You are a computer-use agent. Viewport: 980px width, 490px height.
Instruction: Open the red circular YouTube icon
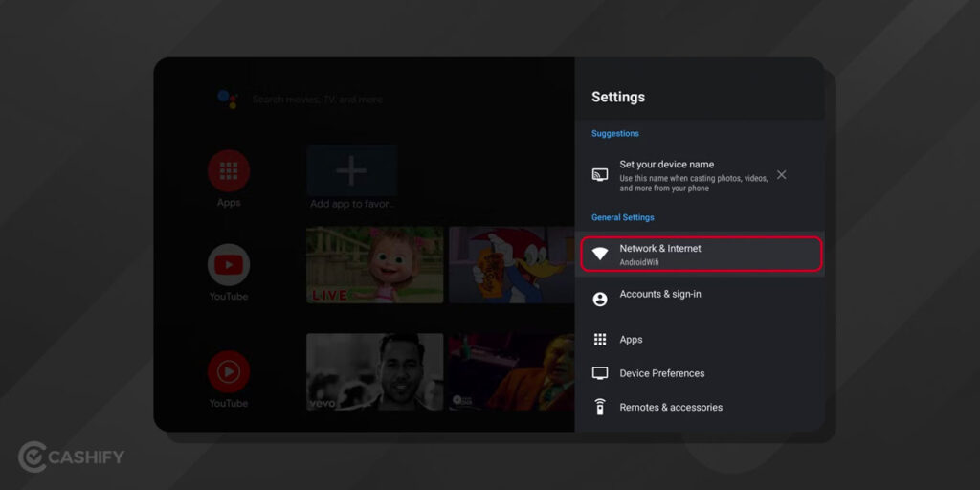click(229, 372)
